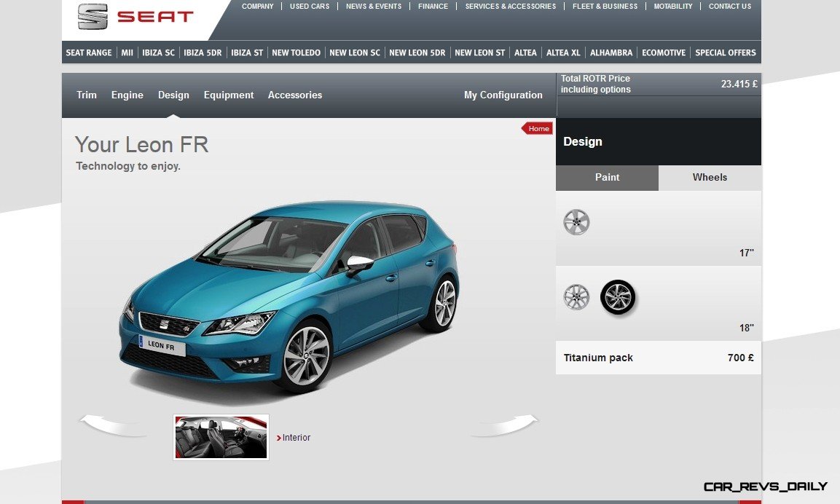Open Services & Accessories menu

pos(511,7)
